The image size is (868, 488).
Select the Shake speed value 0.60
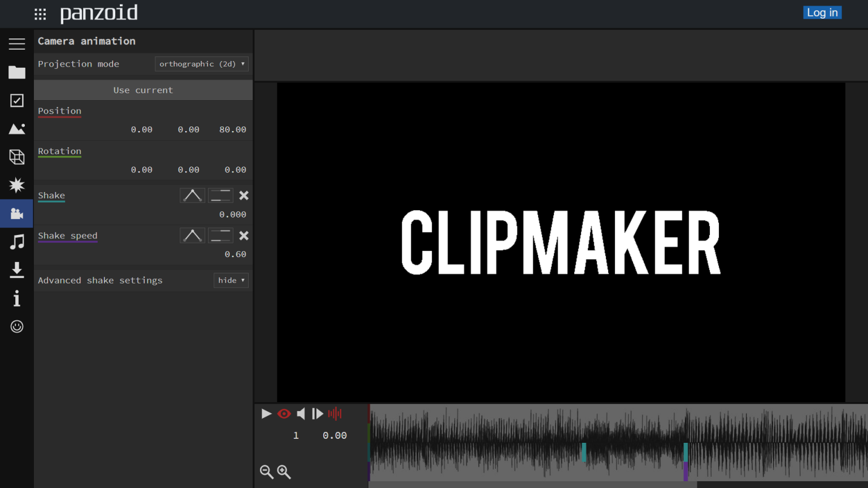[235, 255]
